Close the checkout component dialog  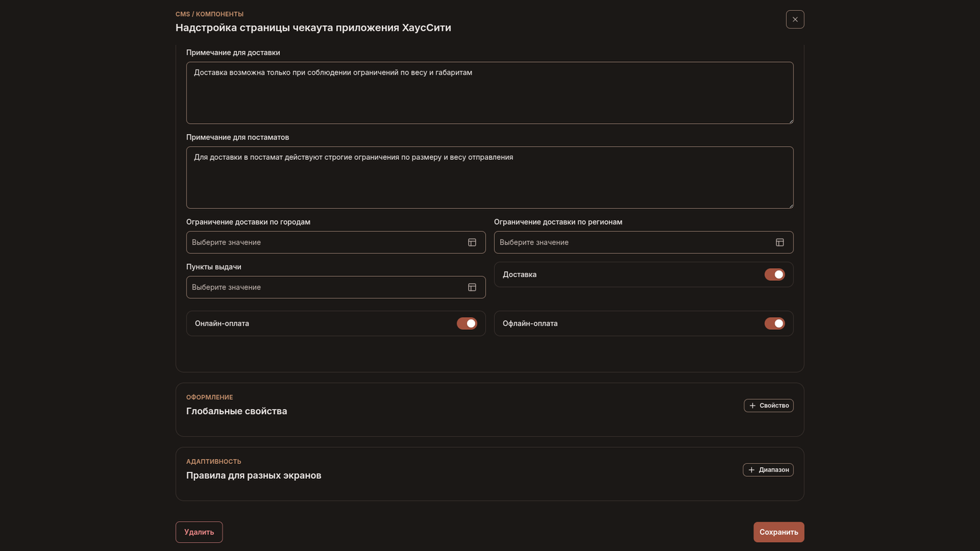tap(795, 19)
